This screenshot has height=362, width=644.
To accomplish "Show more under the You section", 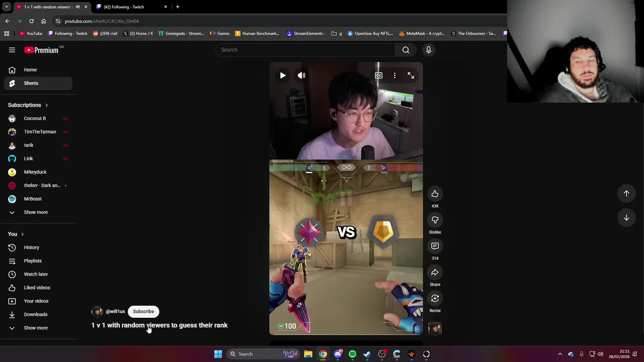I will 38,328.
